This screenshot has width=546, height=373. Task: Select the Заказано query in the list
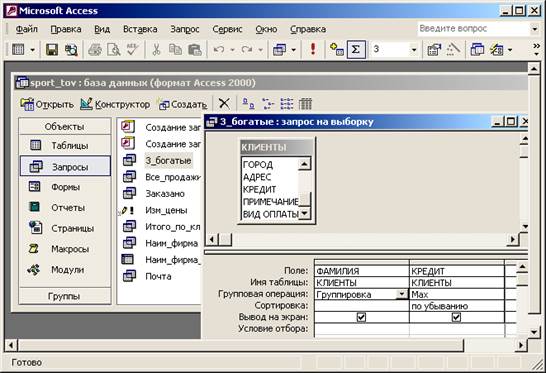coord(165,194)
